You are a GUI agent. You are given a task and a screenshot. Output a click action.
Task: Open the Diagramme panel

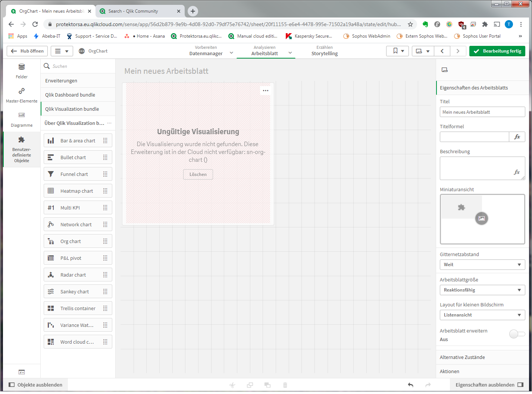21,119
